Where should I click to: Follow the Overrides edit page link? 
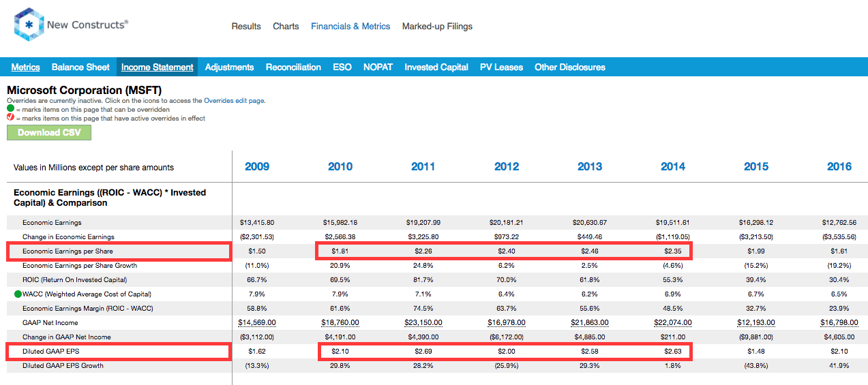(x=234, y=101)
